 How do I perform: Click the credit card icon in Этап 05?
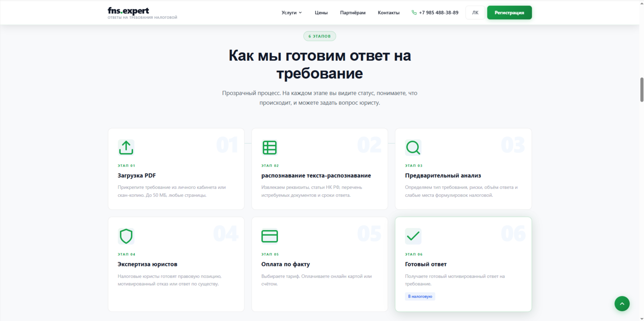(270, 236)
